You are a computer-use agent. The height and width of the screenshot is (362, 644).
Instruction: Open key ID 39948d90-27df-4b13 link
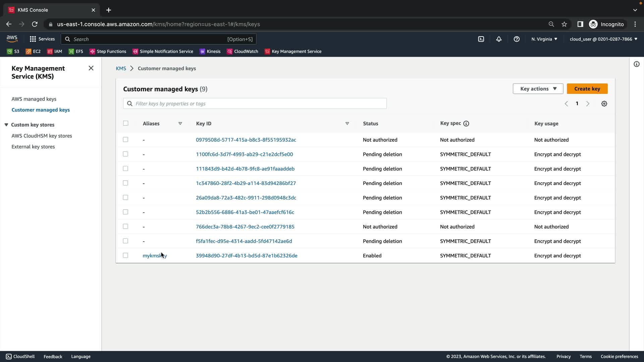247,256
